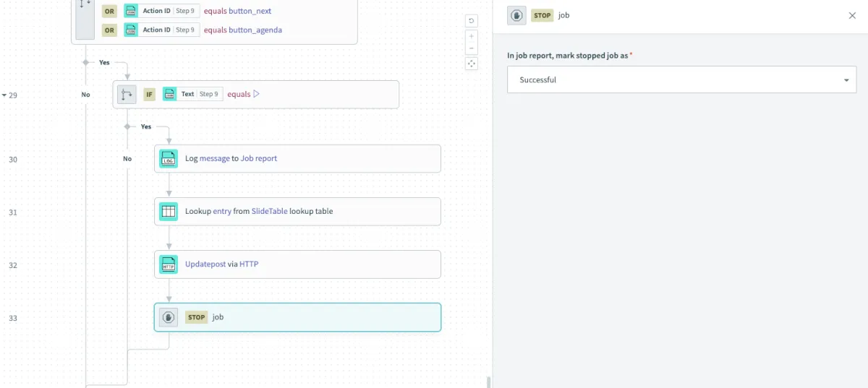Click the No label beside step 30
Screen dimensions: 868x388
pyautogui.click(x=127, y=159)
